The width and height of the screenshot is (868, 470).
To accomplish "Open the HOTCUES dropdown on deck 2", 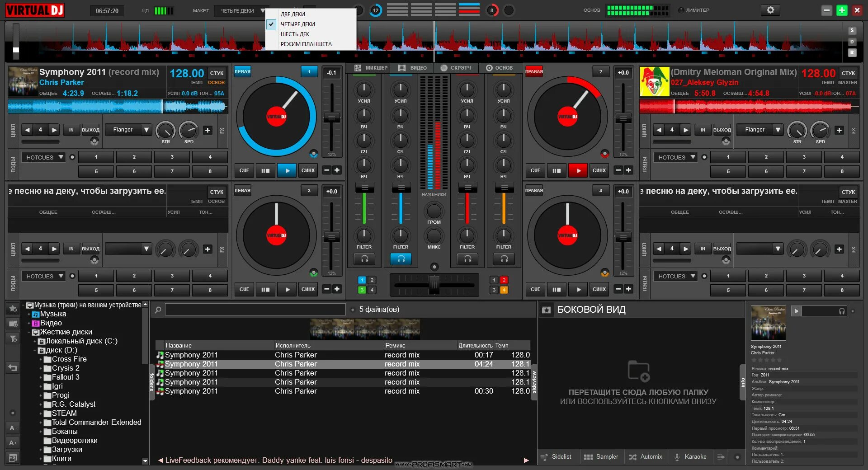I will [x=675, y=157].
